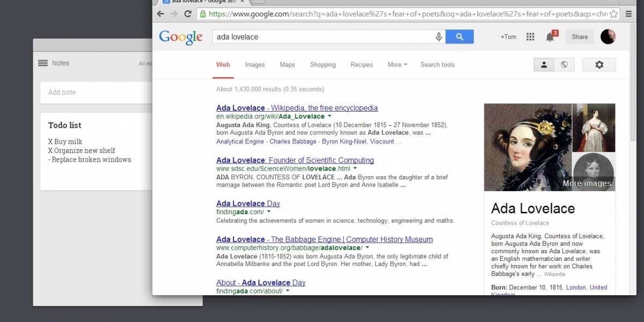Follow the Analytical Engine sublink
The height and width of the screenshot is (322, 644).
coord(240,142)
